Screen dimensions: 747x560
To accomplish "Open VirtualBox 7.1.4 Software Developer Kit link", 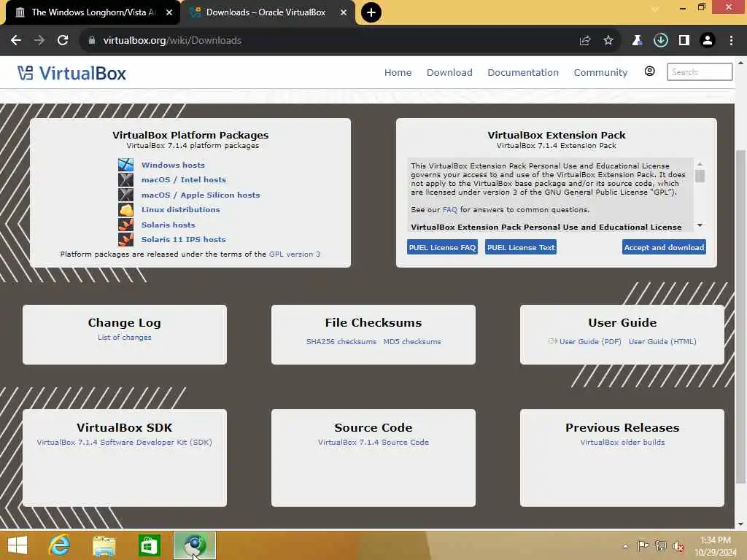I will [124, 442].
